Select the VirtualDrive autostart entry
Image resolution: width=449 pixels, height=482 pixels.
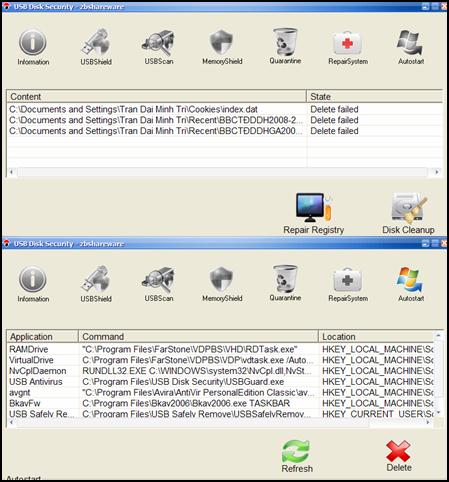pos(220,360)
